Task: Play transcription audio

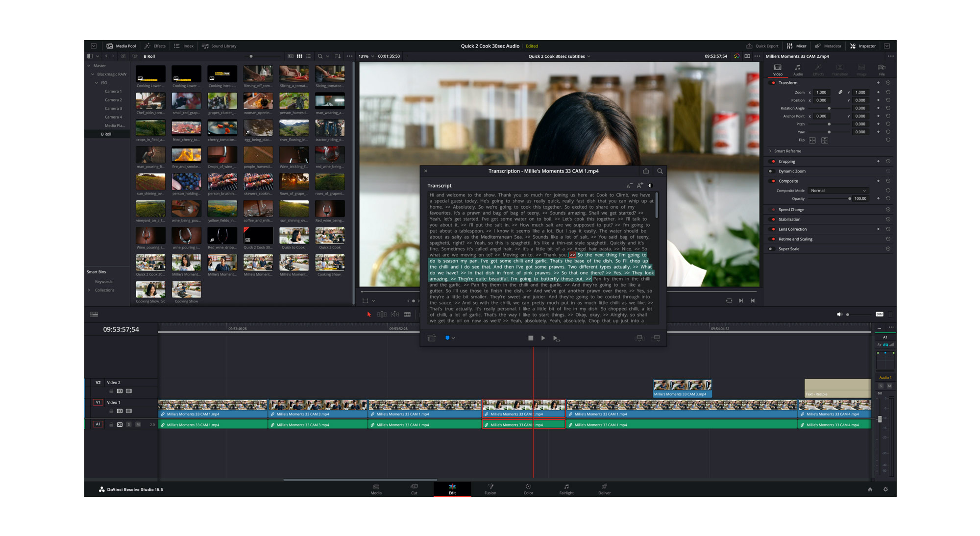Action: (x=543, y=338)
